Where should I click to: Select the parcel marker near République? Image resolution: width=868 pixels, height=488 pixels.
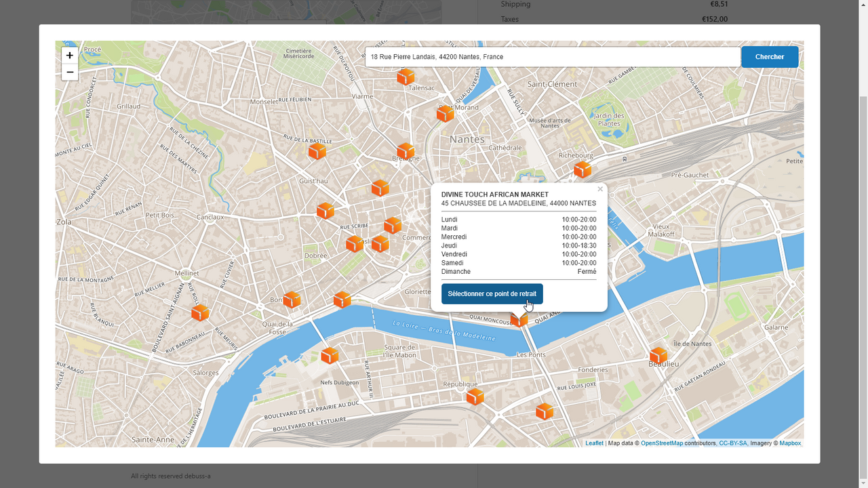tap(475, 396)
